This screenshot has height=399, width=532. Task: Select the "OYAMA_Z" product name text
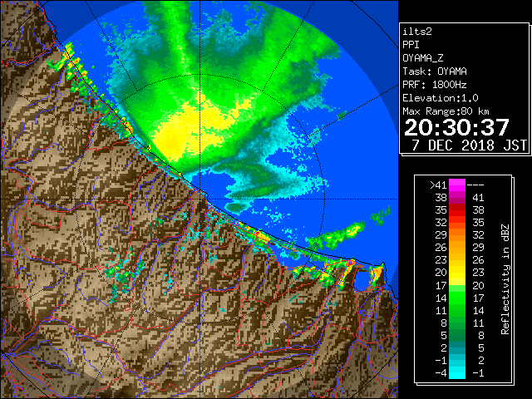423,58
